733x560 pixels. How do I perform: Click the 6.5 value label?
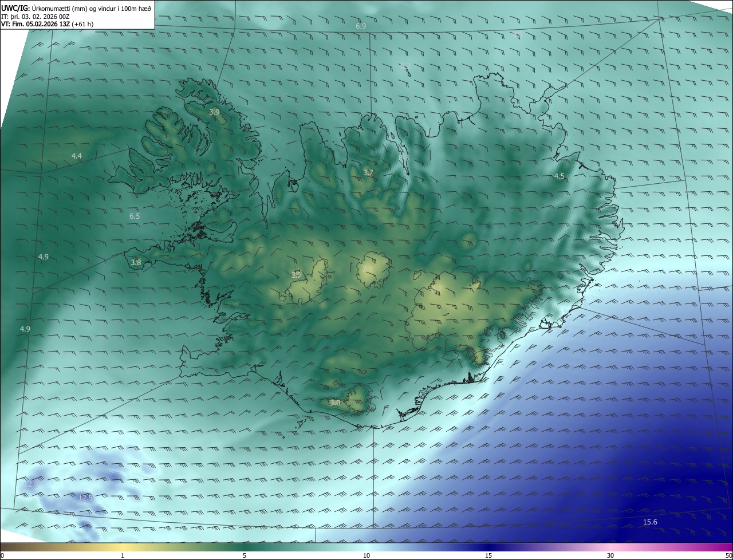point(135,216)
